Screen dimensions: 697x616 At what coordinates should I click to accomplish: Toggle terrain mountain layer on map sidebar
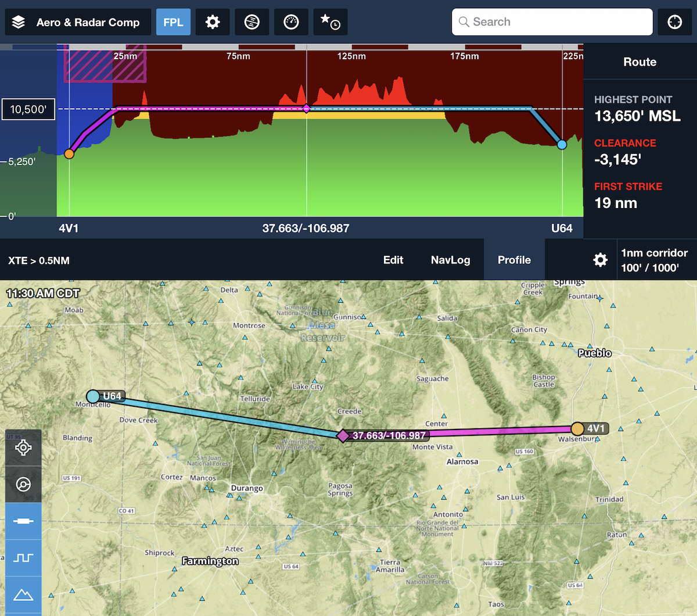23,594
